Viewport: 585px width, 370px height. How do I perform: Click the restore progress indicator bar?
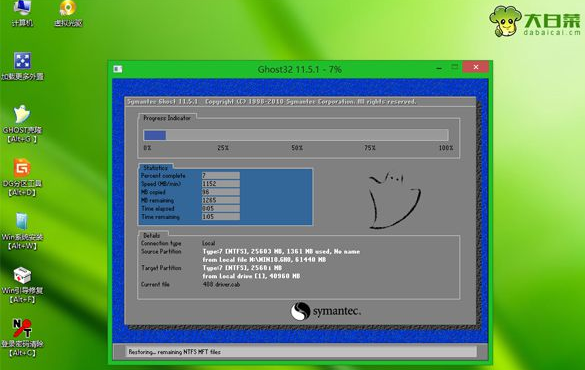296,135
